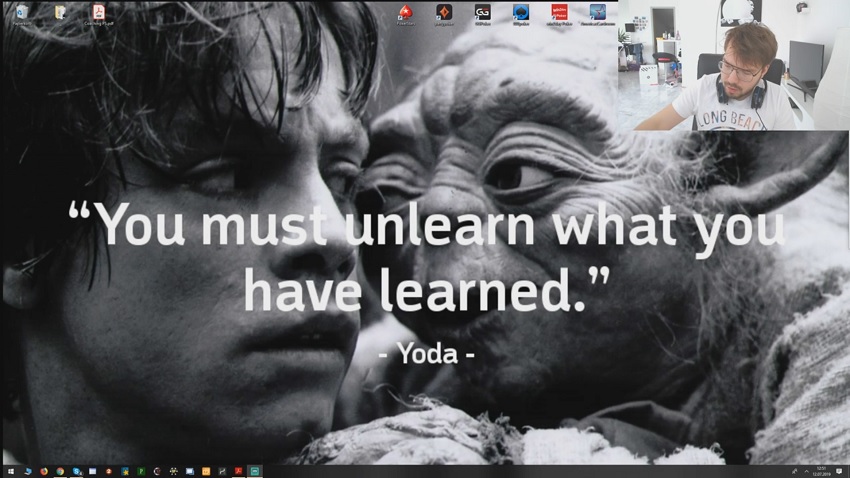Open the yellow figure taskbar app
This screenshot has height=478, width=850.
click(x=173, y=471)
